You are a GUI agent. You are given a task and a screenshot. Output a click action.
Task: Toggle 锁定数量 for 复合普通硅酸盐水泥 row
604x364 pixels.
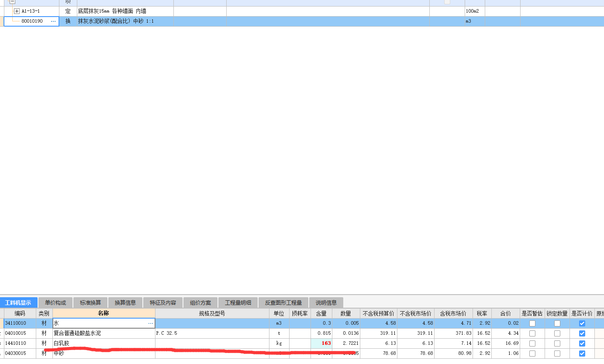[557, 333]
